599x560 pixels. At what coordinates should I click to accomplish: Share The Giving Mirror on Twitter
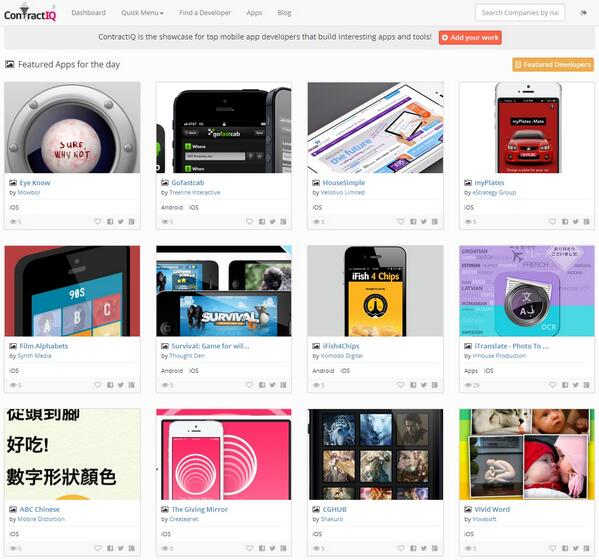tap(272, 549)
